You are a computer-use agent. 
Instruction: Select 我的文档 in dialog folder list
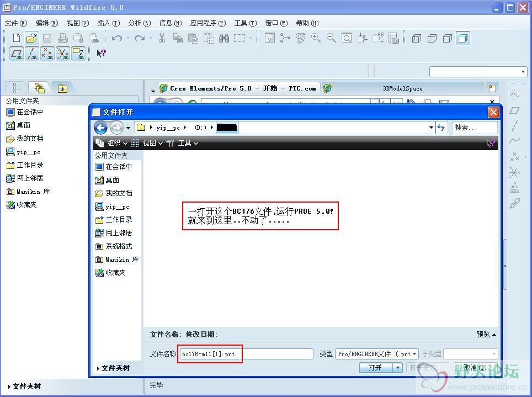114,193
